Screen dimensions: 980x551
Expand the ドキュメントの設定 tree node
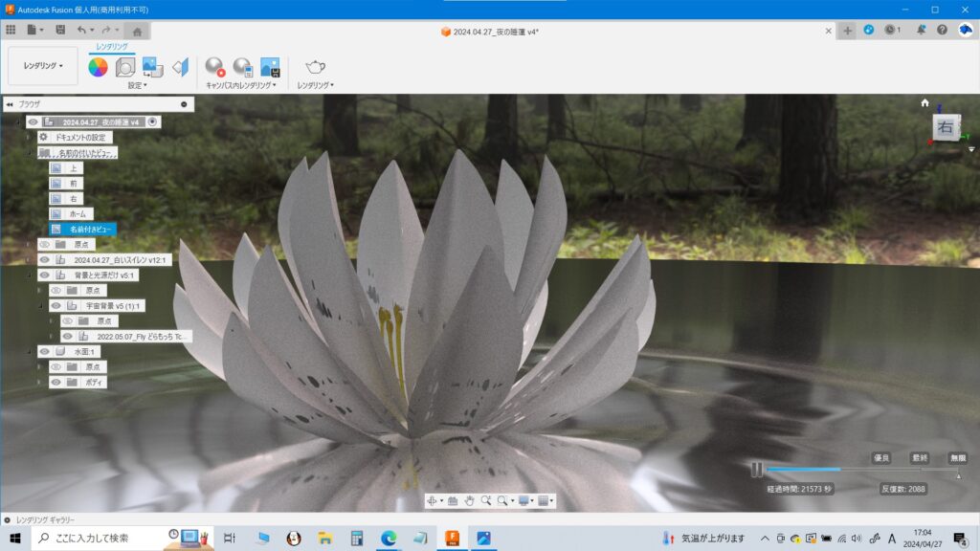click(29, 137)
